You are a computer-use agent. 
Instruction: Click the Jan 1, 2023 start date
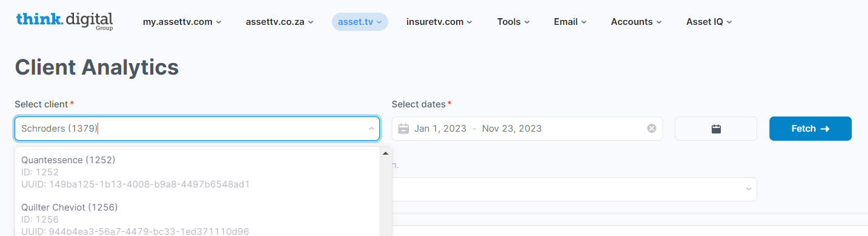440,129
